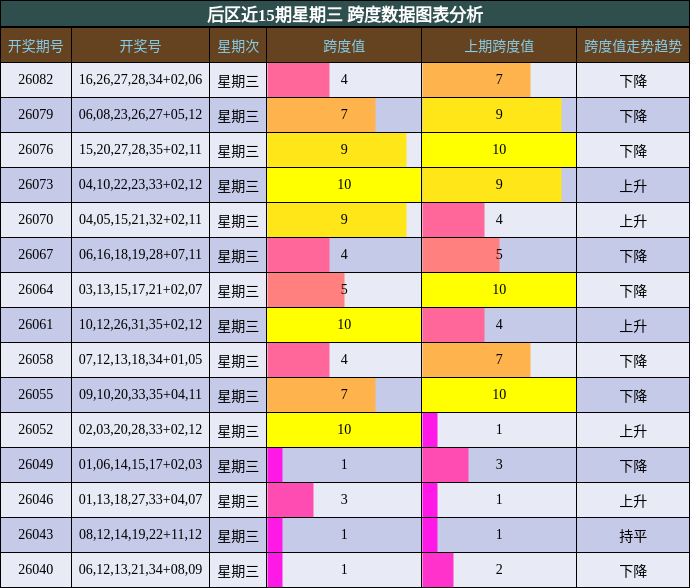Click the 跨度值 bar in row 26064
This screenshot has width=690, height=588.
click(306, 290)
